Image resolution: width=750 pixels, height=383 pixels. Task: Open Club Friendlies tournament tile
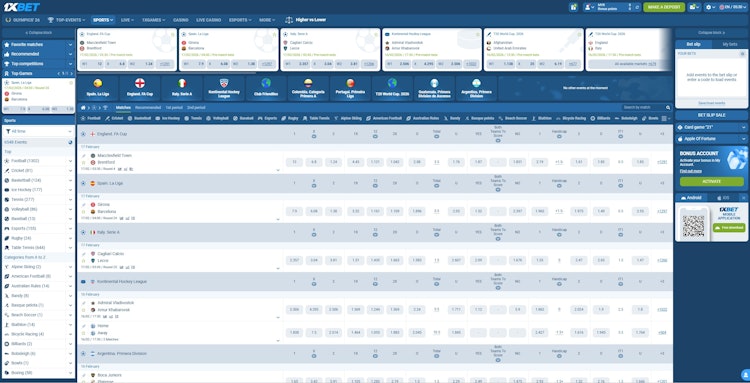pos(266,88)
